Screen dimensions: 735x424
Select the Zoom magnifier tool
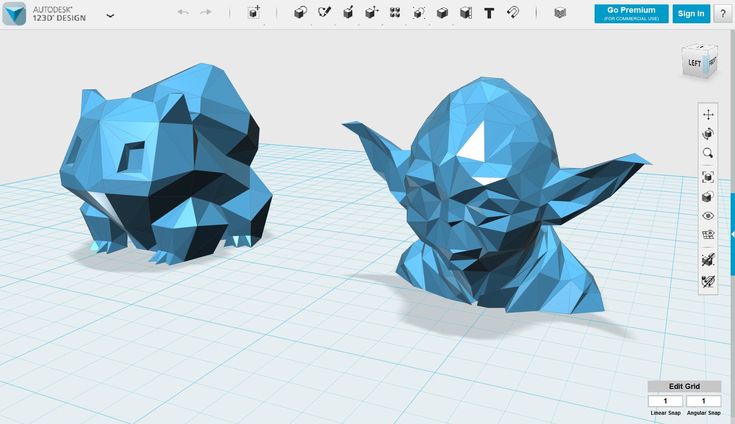click(708, 153)
